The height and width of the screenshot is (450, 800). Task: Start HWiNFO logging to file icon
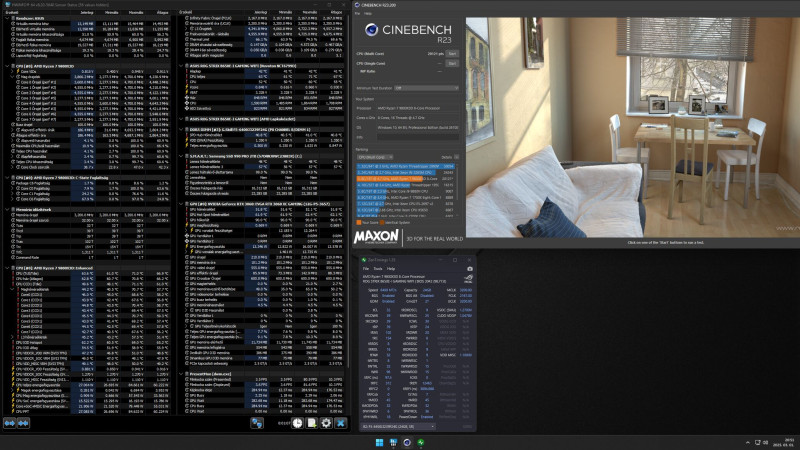click(x=312, y=423)
